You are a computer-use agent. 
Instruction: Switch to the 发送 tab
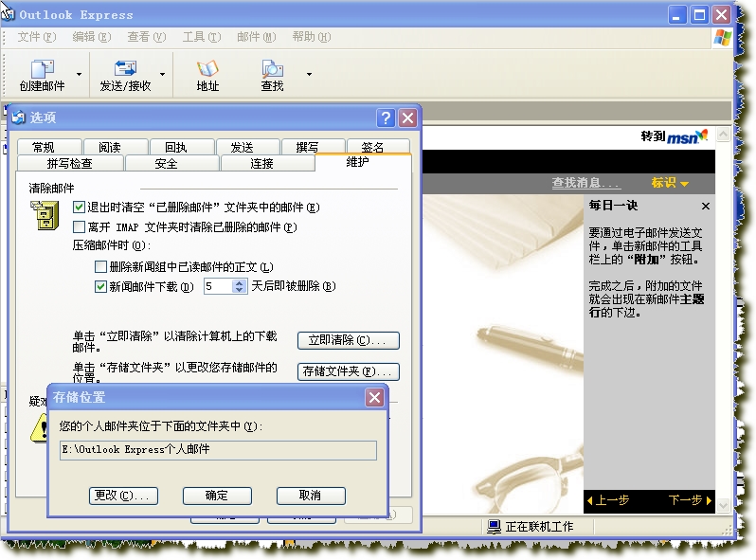point(248,147)
